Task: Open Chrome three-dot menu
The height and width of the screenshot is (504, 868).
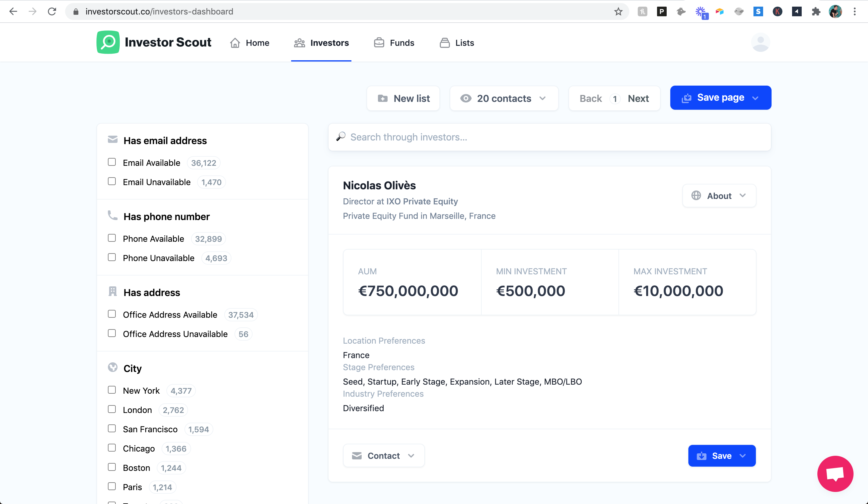Action: [x=854, y=11]
